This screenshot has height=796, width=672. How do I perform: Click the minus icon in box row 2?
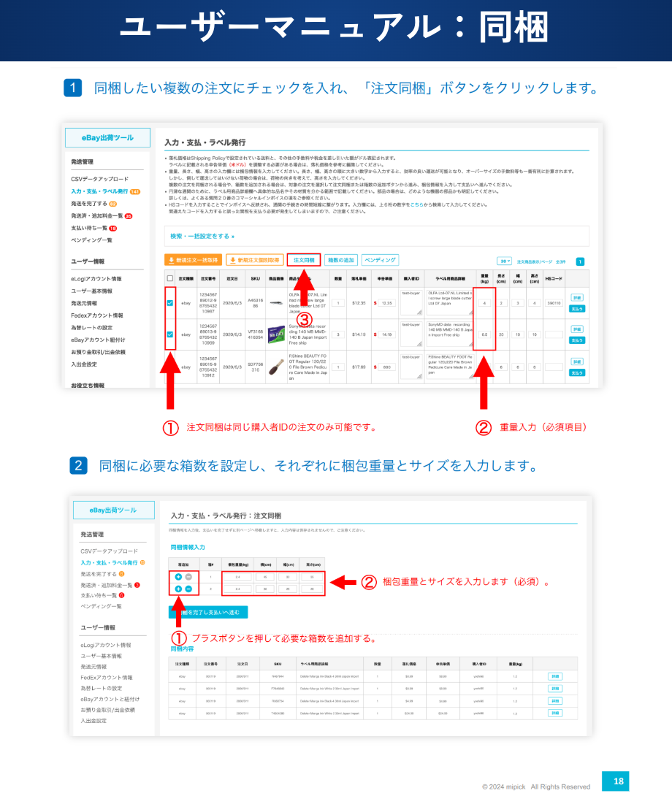188,589
